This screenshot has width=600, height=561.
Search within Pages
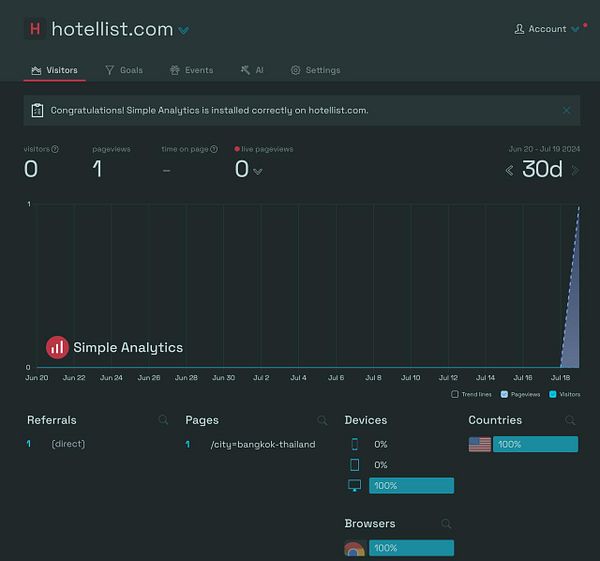(x=322, y=421)
